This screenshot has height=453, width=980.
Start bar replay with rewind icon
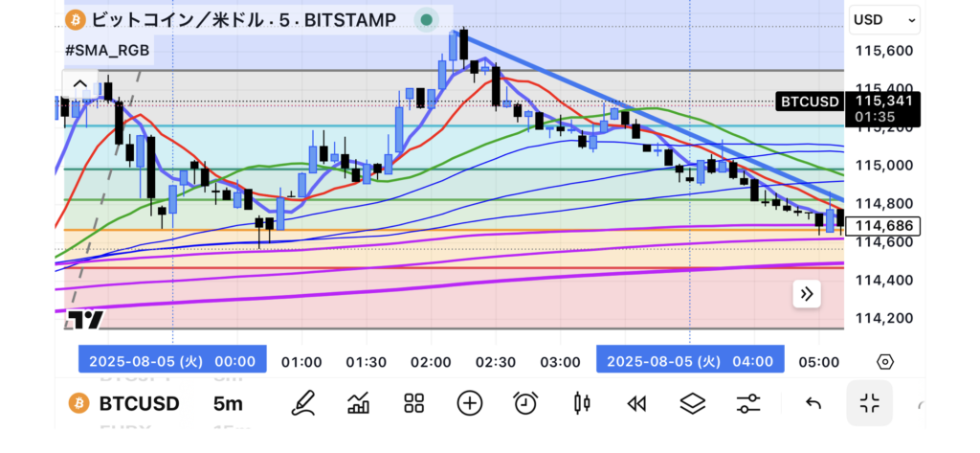[636, 403]
